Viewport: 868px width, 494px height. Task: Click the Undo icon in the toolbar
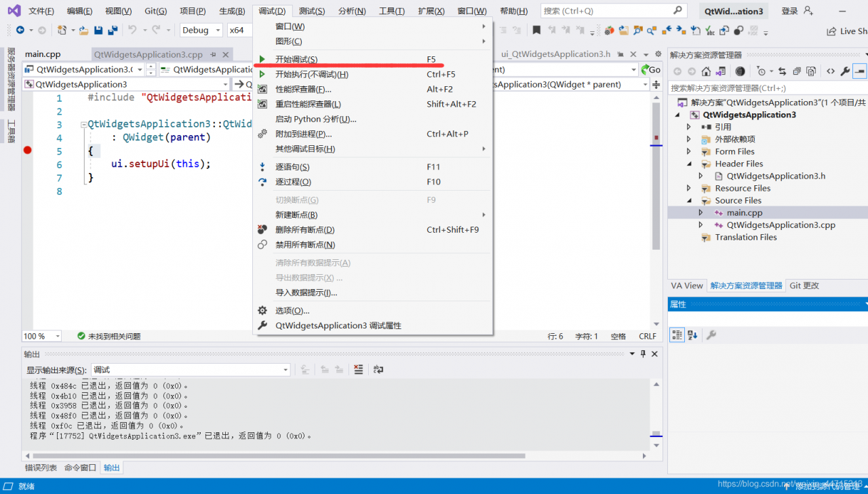point(132,30)
